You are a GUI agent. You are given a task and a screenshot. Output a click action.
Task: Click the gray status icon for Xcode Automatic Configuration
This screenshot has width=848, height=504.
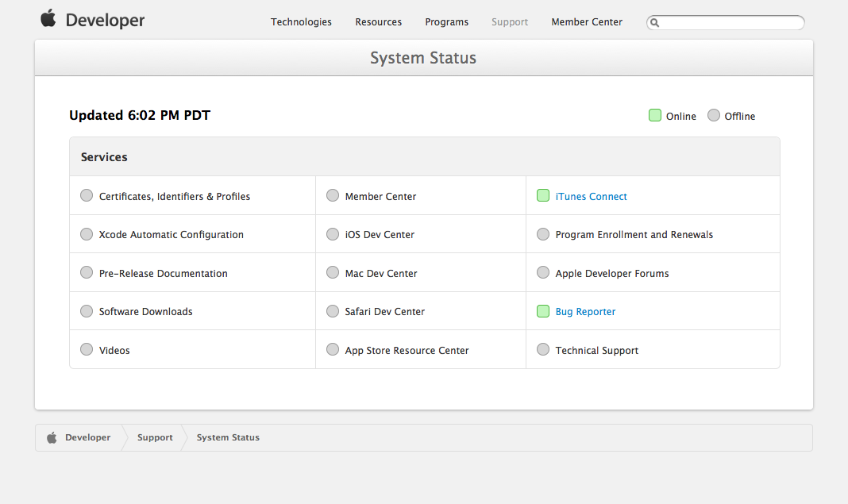(87, 234)
